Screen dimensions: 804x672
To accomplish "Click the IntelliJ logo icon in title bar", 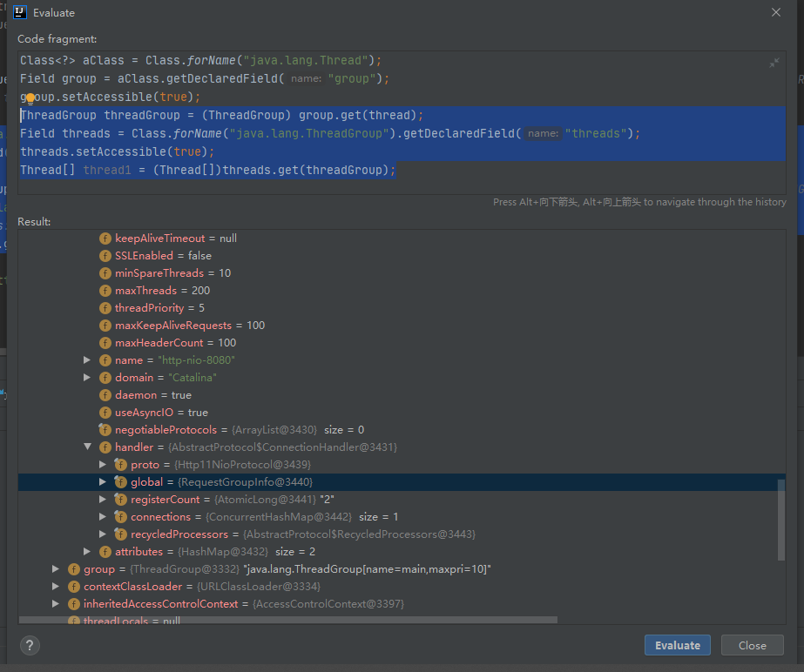I will (x=20, y=12).
